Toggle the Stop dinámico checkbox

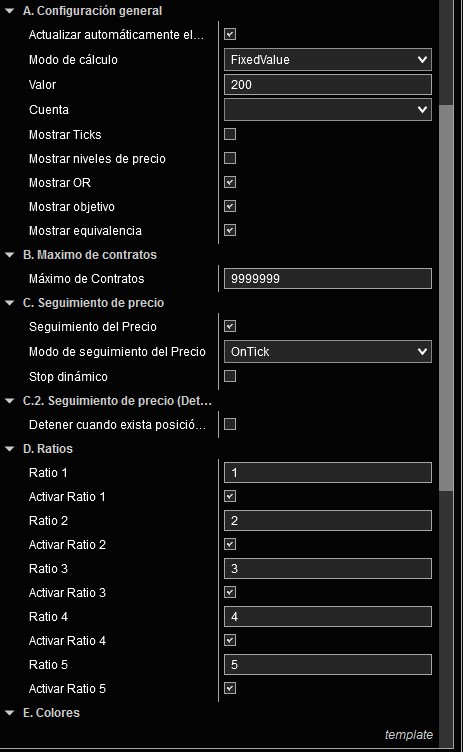coord(230,376)
